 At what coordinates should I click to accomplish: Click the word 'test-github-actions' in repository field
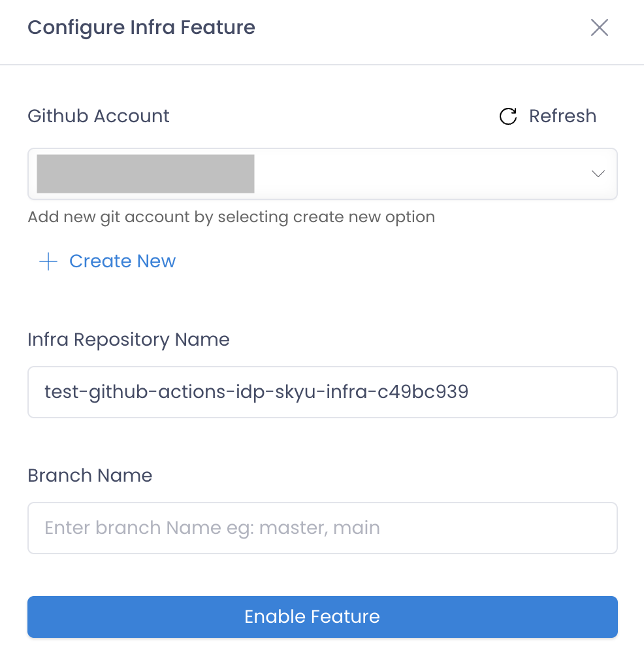point(135,392)
